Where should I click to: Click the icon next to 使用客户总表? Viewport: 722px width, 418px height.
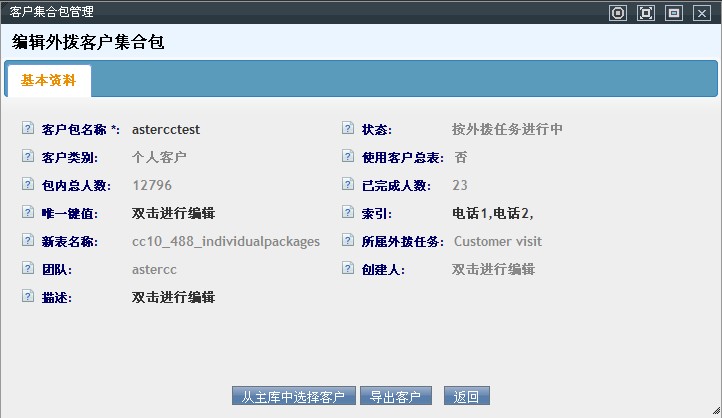[x=348, y=157]
